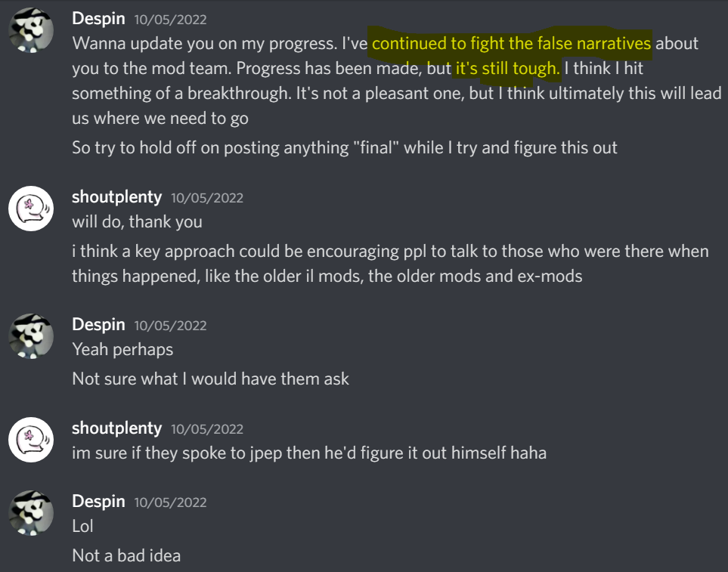Click the Despin username above "Wanna update you"
The height and width of the screenshot is (572, 728).
click(98, 18)
